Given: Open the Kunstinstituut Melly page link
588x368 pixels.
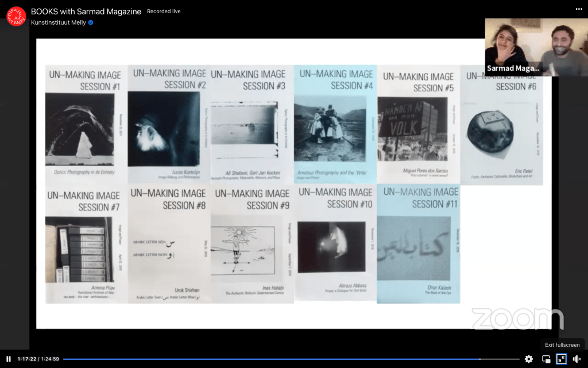Looking at the screenshot, I should 57,22.
